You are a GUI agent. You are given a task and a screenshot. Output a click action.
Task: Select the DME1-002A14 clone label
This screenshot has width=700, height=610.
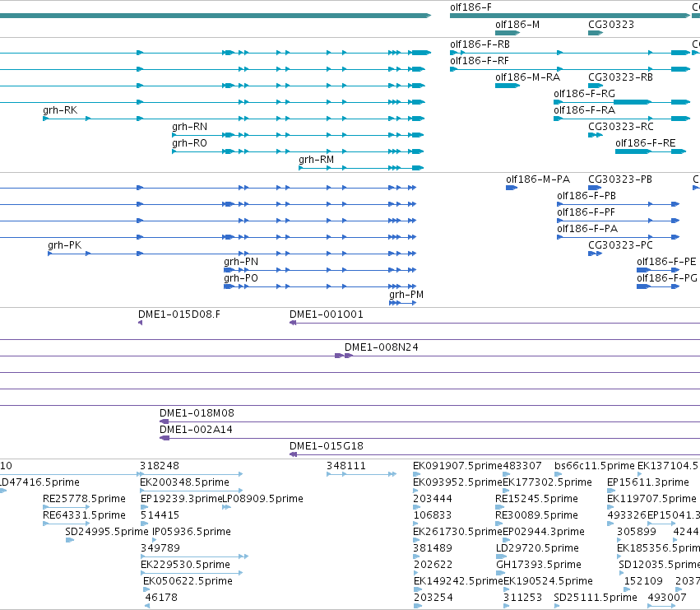196,430
